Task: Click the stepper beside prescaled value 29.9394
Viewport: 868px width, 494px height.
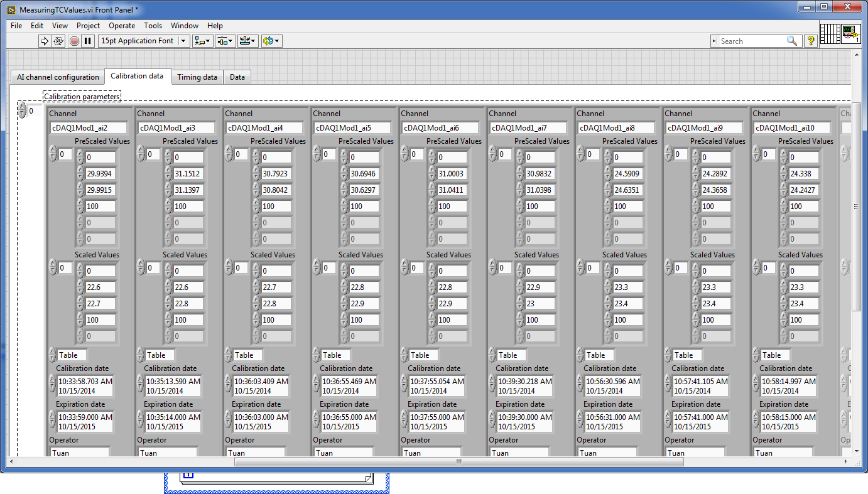Action: pos(80,174)
